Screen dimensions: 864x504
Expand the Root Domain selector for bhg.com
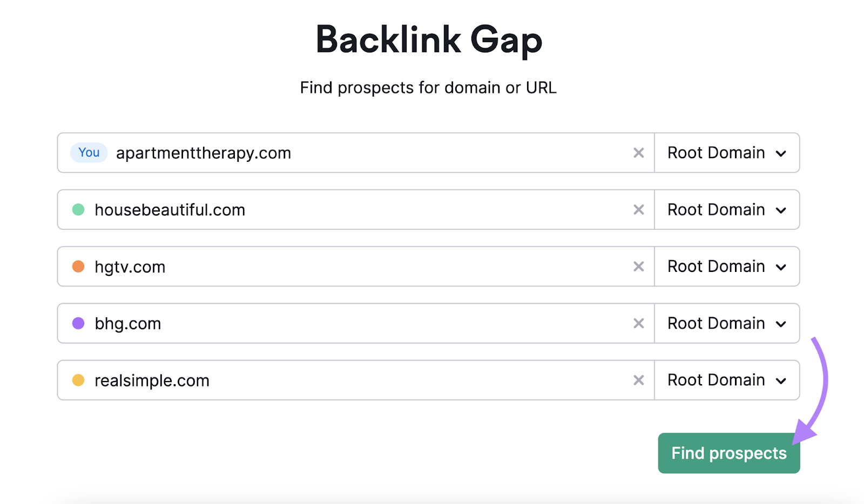click(x=727, y=323)
